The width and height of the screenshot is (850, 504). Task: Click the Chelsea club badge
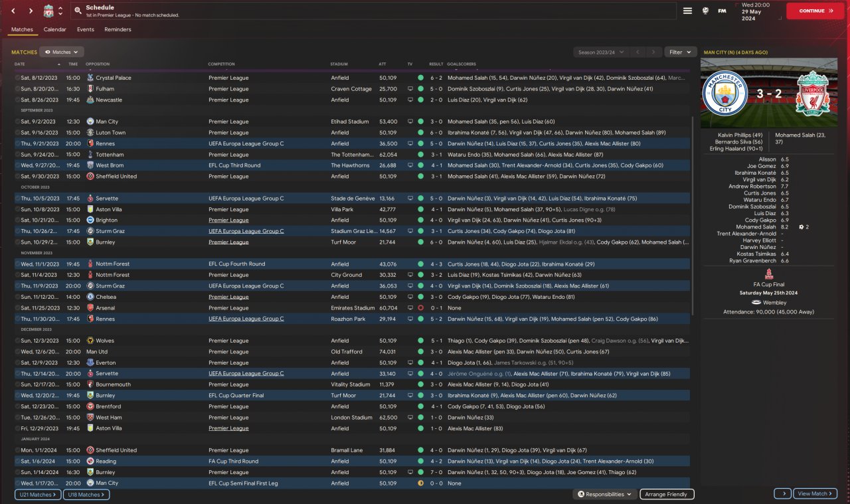coord(90,297)
